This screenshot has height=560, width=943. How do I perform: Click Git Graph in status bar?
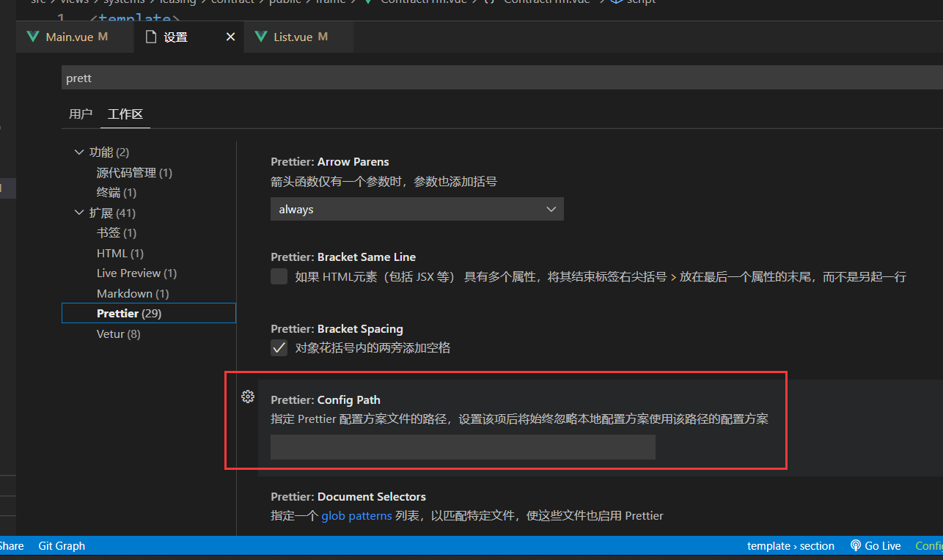pos(62,546)
